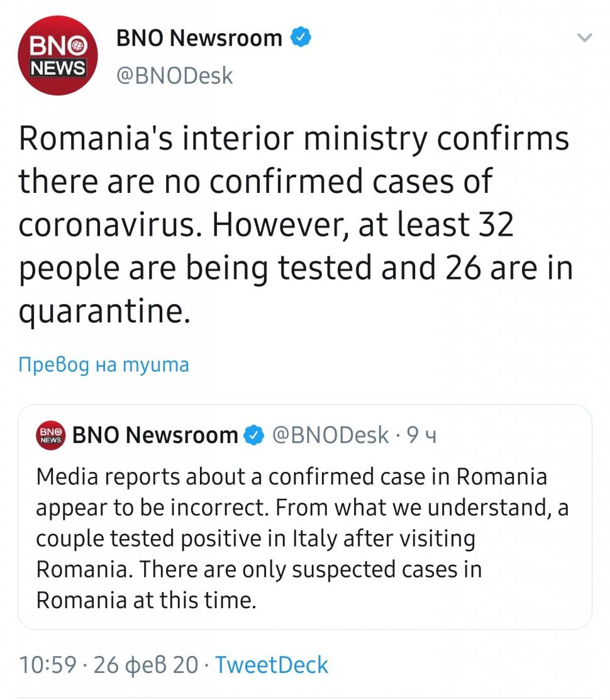This screenshot has height=700, width=610.
Task: Click the verified badge inside the quoted tweet
Action: point(253,435)
